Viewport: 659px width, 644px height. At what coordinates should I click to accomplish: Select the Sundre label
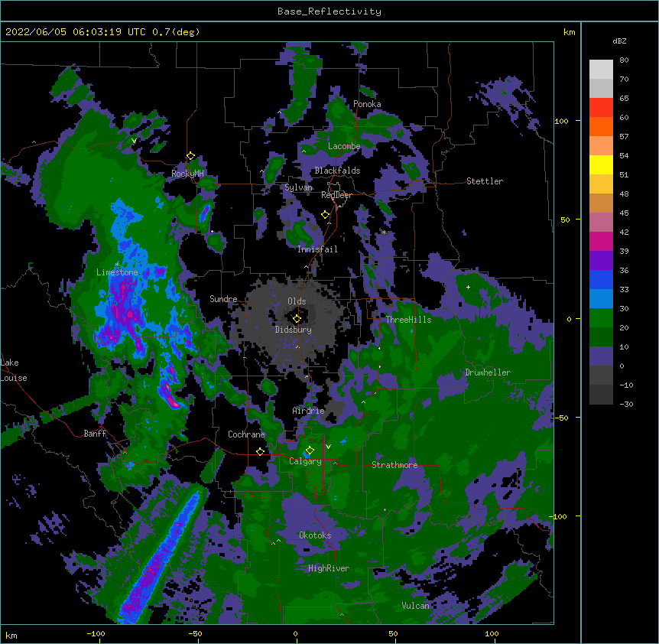pos(223,299)
